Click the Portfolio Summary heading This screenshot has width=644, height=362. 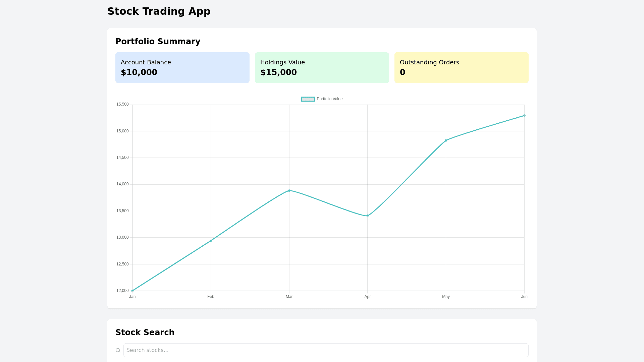(158, 42)
